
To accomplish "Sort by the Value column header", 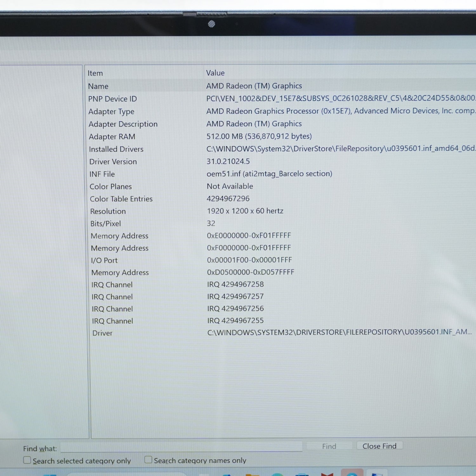I will click(x=215, y=73).
